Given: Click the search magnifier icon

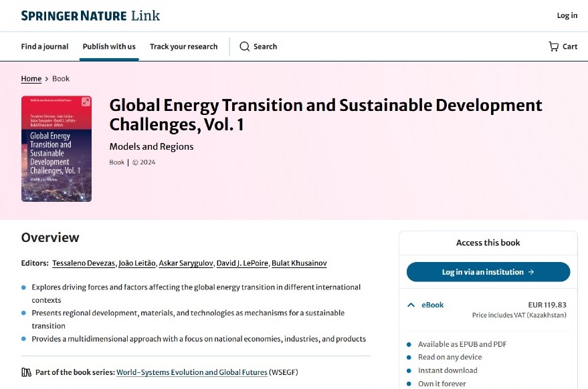Looking at the screenshot, I should pos(245,47).
